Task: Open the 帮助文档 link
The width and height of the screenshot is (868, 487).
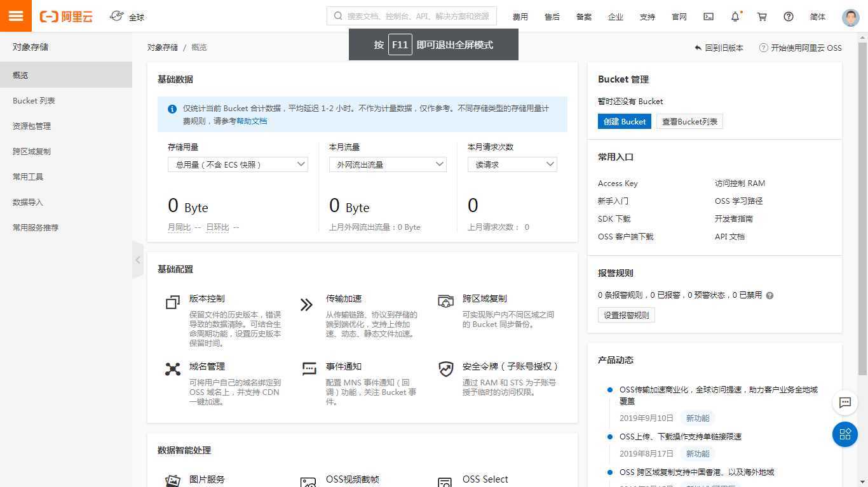Action: [252, 121]
